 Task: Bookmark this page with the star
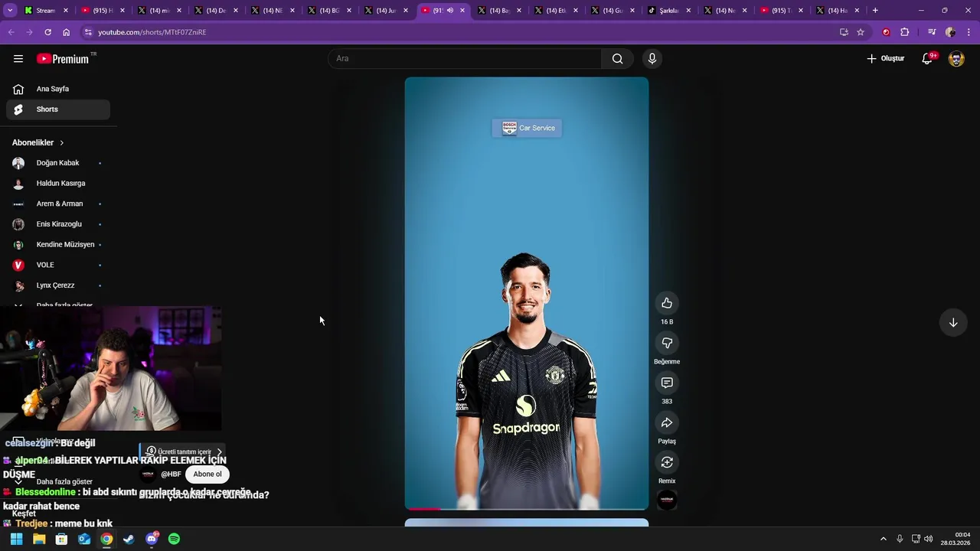(x=861, y=32)
